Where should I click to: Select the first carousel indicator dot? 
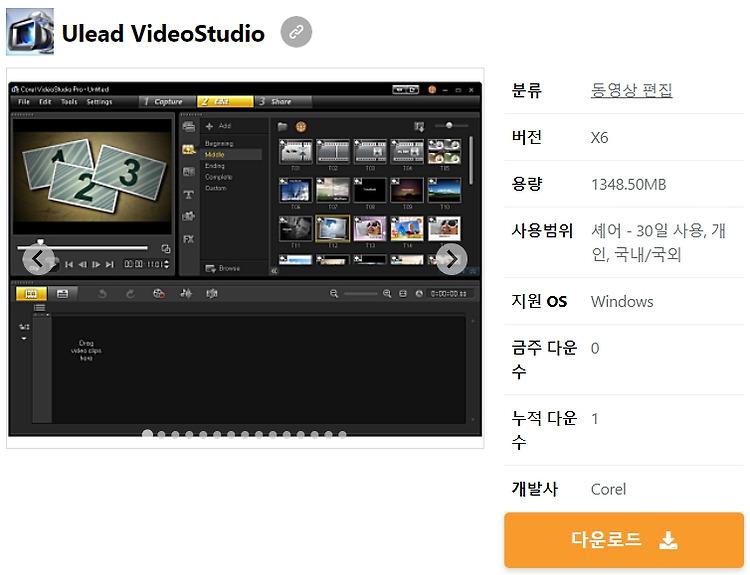coord(147,434)
